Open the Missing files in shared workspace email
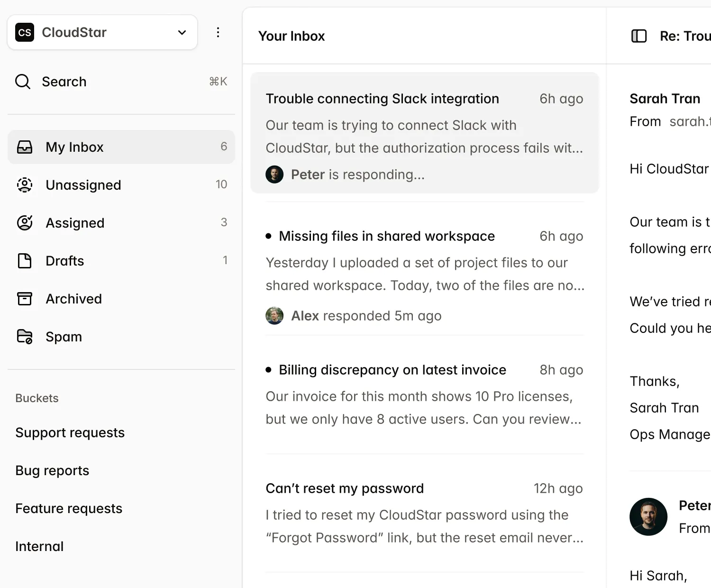Screen dimensions: 711x588 tap(386, 236)
